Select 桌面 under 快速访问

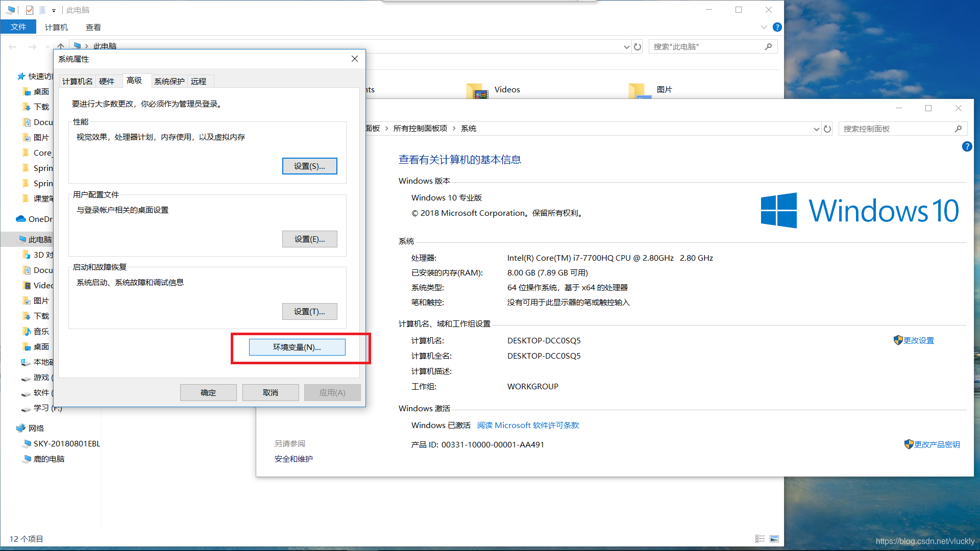pyautogui.click(x=41, y=92)
